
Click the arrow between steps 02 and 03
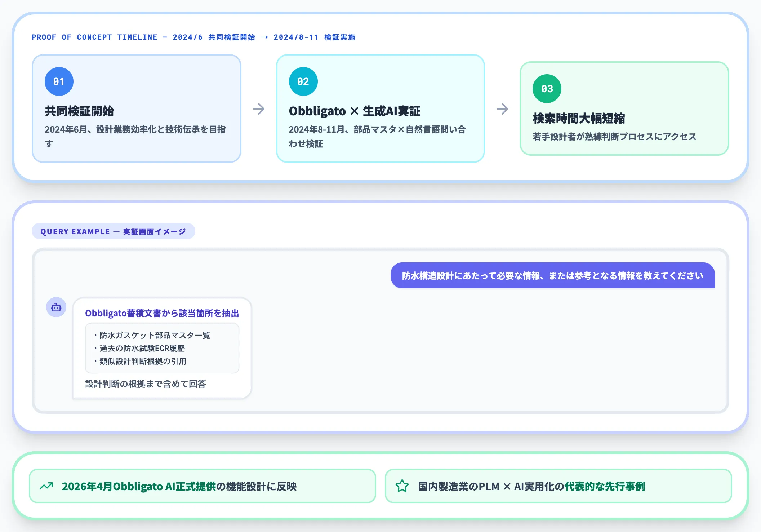tap(502, 109)
